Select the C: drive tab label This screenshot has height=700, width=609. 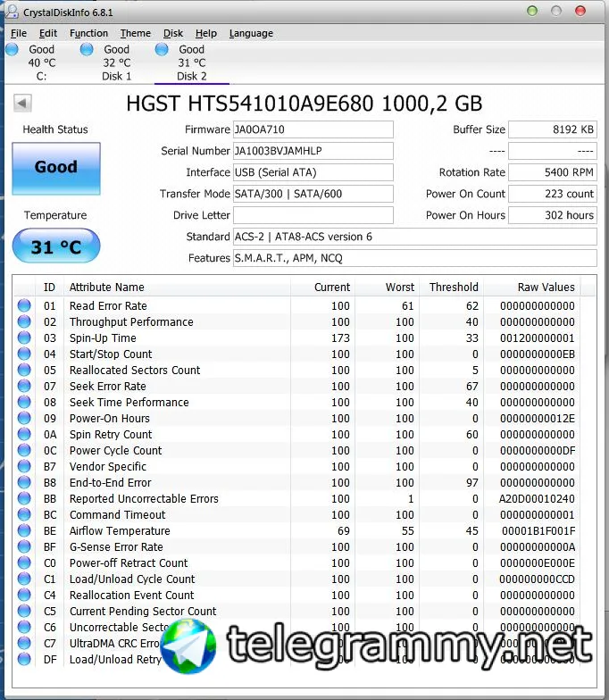41,76
